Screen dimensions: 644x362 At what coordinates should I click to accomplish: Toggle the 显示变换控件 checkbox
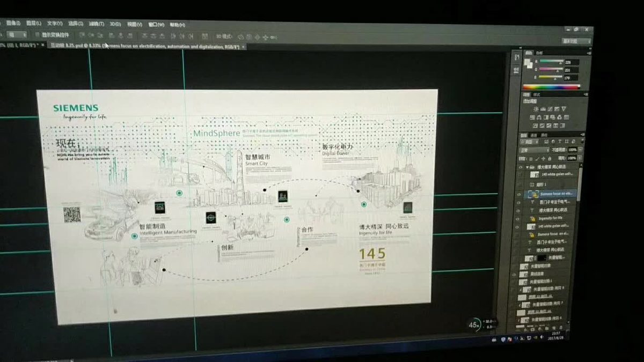point(38,35)
